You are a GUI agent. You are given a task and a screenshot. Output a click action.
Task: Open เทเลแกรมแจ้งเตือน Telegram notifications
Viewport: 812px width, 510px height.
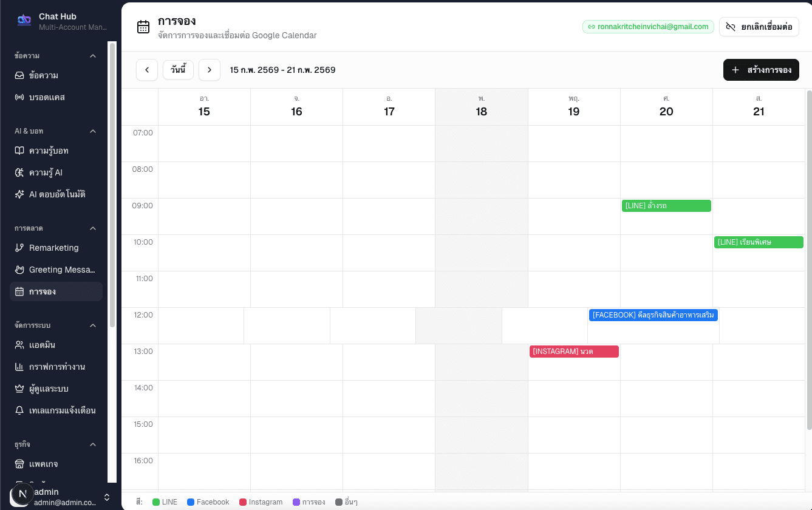pos(20,410)
